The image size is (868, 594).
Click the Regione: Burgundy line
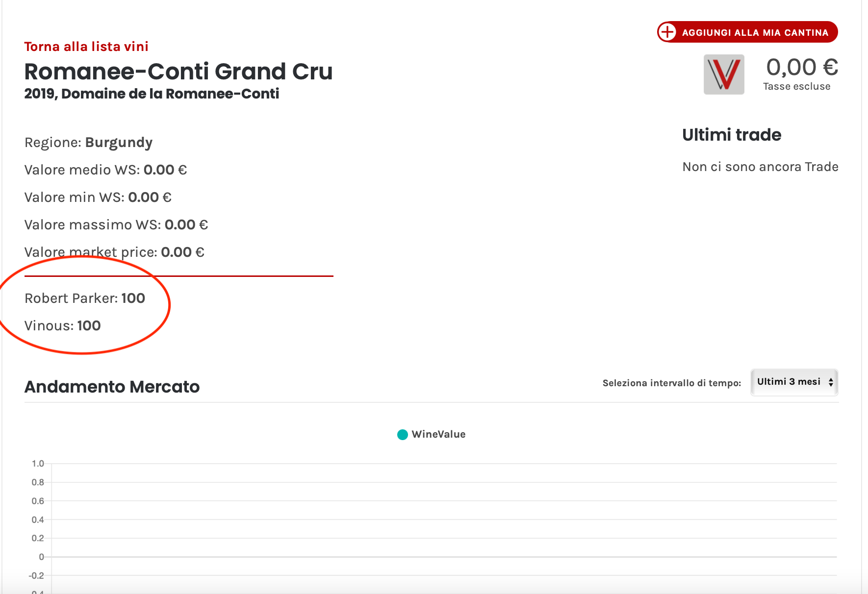(x=89, y=143)
